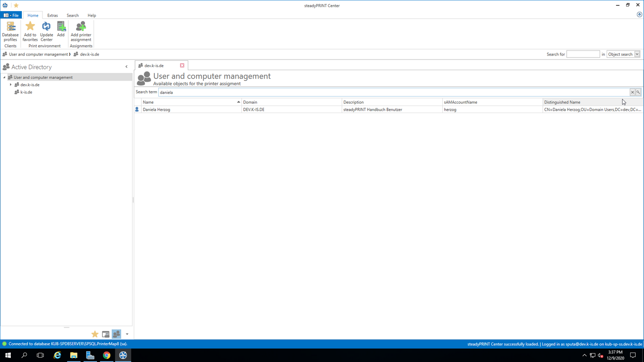Click the CN=Daniela Herzog distinguished name cell
This screenshot has height=362, width=644.
pyautogui.click(x=593, y=109)
